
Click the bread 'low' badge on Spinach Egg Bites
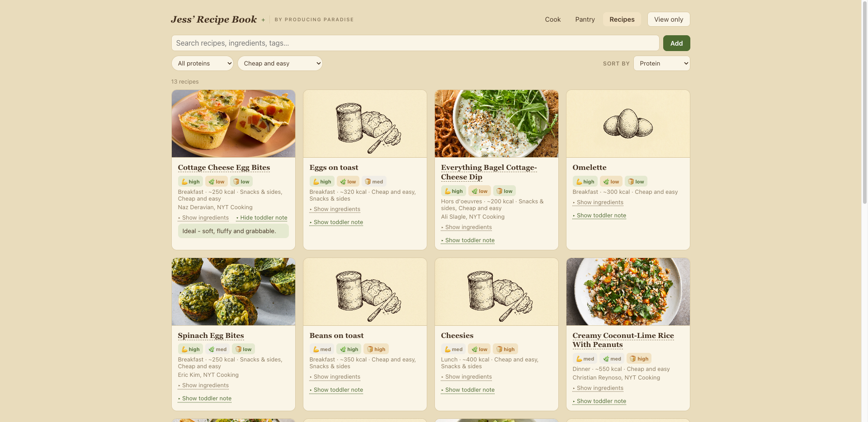(x=244, y=349)
